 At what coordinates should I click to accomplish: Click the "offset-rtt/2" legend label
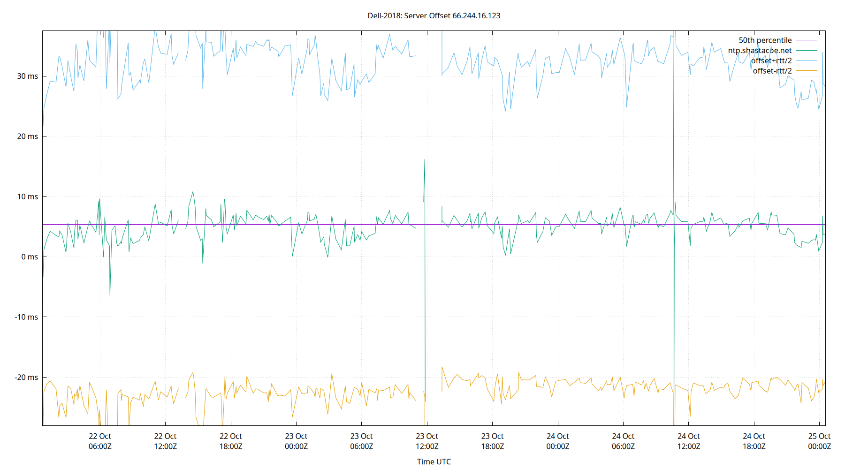[772, 71]
